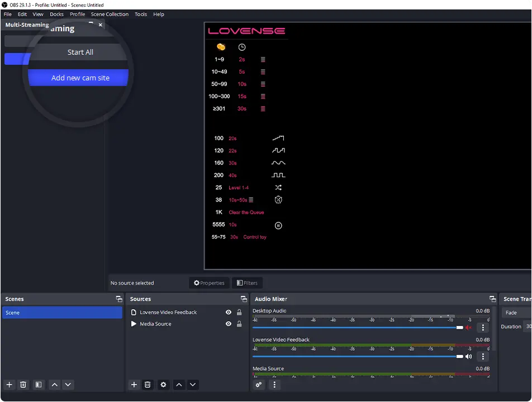Click the Audio Mixer vertical scrollbar
Image resolution: width=532 pixels, height=402 pixels.
point(494,329)
